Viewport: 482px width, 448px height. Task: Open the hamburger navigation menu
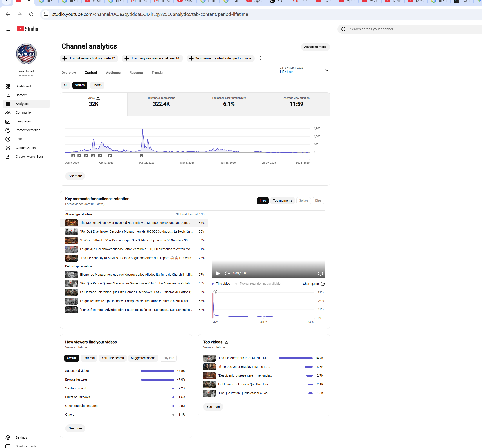click(8, 29)
